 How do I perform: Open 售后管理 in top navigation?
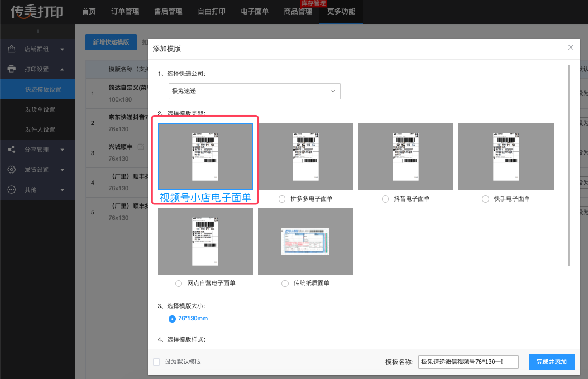tap(169, 12)
